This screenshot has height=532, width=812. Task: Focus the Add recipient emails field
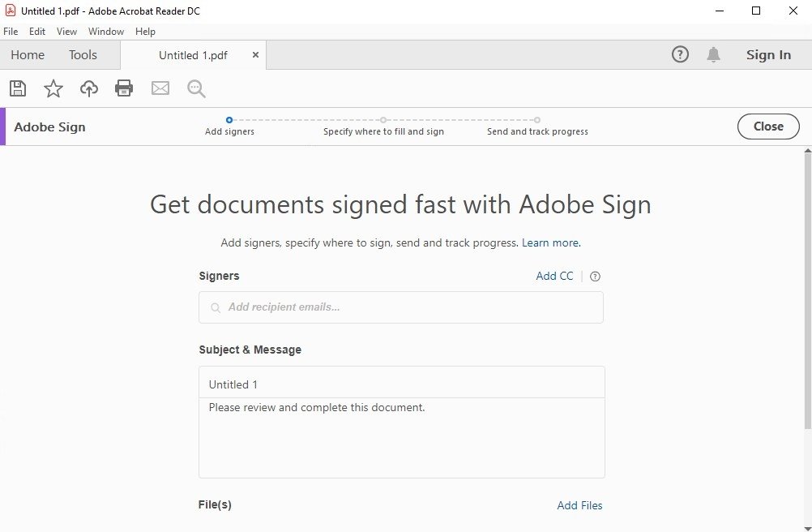401,307
